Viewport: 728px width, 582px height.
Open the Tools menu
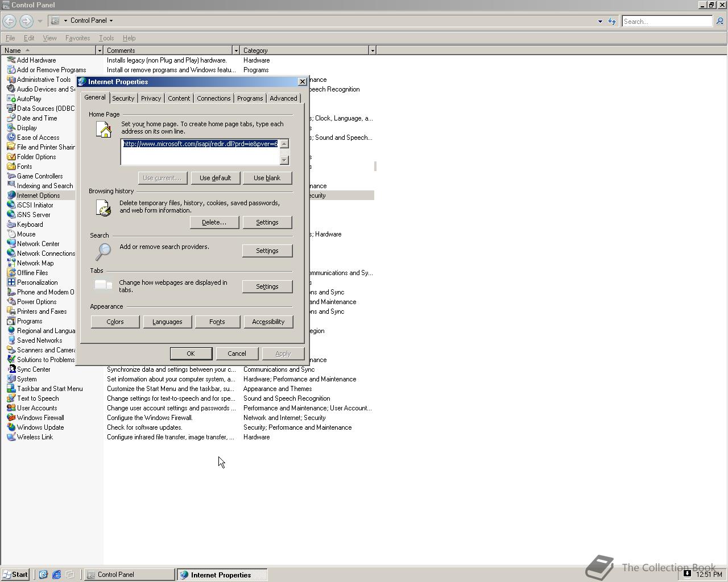106,38
